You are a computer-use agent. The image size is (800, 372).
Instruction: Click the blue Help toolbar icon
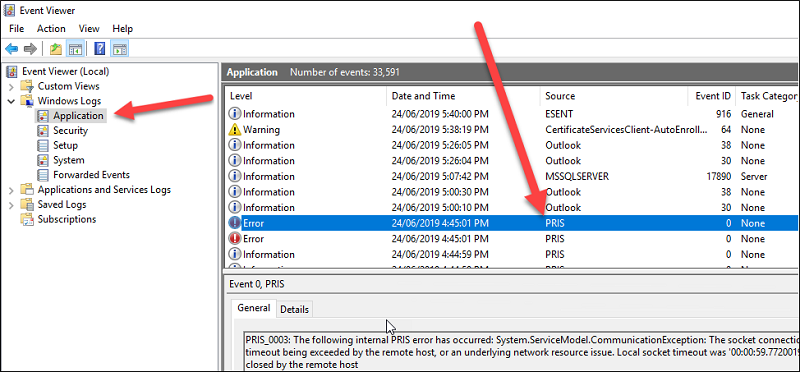100,49
